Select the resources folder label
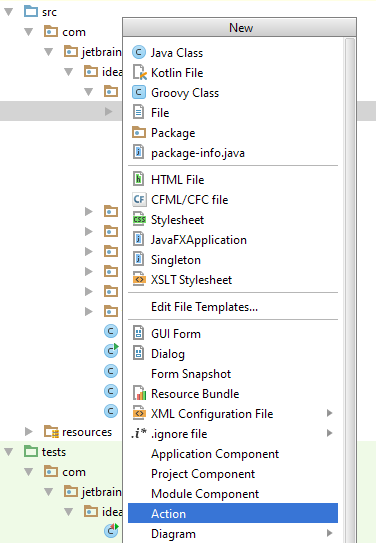The image size is (376, 545). pos(87,432)
